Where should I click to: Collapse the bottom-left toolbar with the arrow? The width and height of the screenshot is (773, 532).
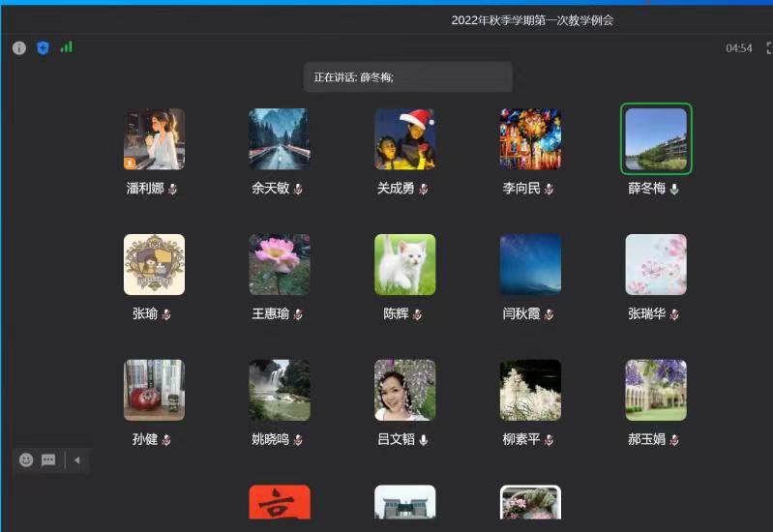click(76, 460)
